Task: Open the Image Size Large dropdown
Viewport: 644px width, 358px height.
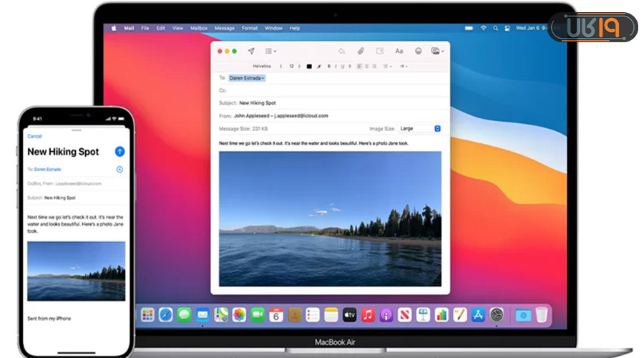Action: (x=419, y=129)
